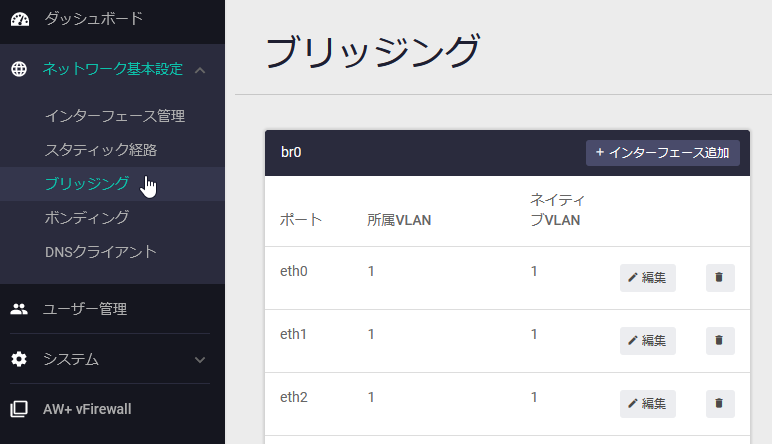Delete eth2 port with trash icon
This screenshot has height=444, width=772.
pos(720,404)
